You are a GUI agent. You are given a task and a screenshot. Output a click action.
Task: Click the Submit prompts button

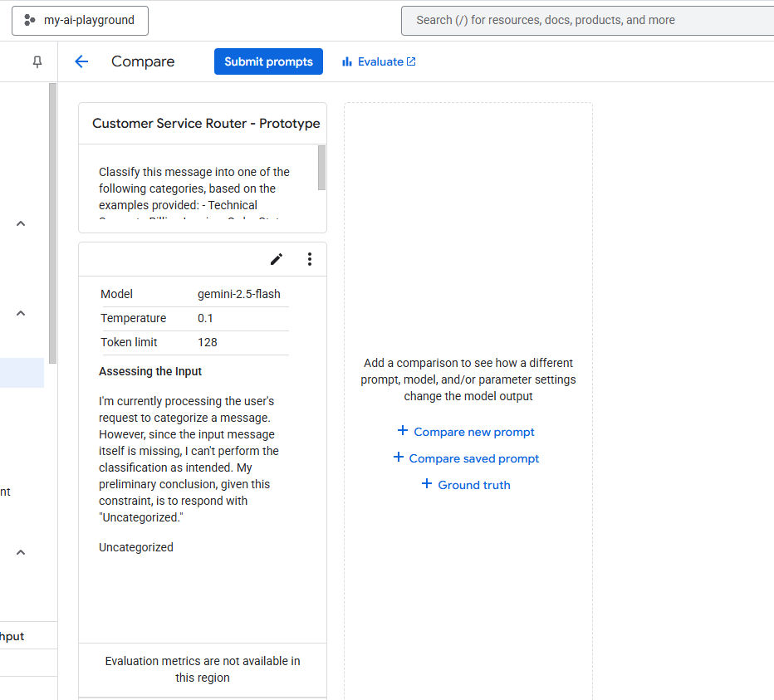pos(268,61)
